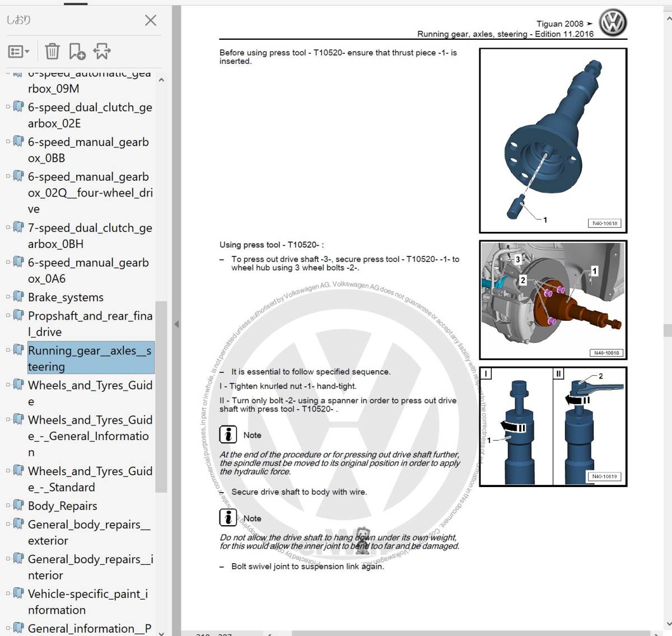Open the Body_Repairs bookmark

click(x=63, y=506)
